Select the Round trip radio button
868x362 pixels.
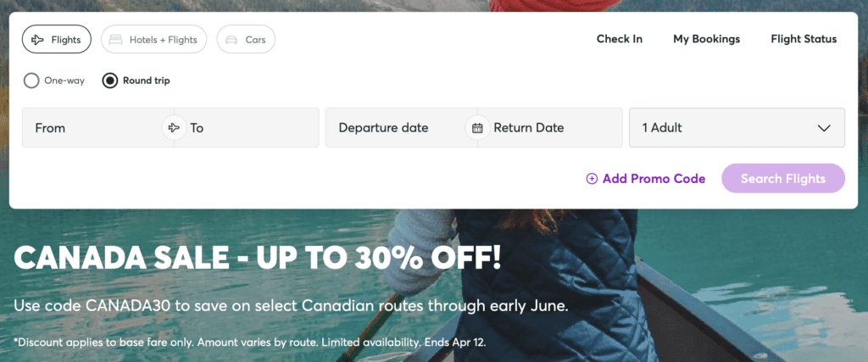109,81
